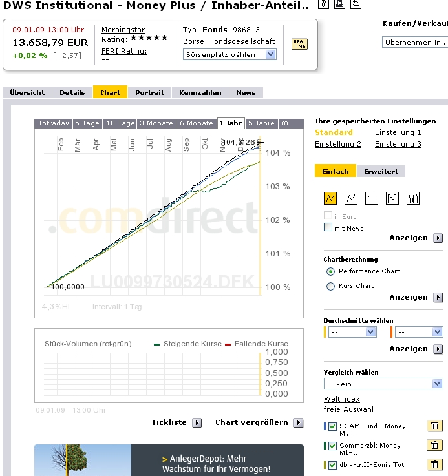This screenshot has width=448, height=476.
Task: Click arrow next to Anzeigen under Durchschnitte
Action: (438, 349)
